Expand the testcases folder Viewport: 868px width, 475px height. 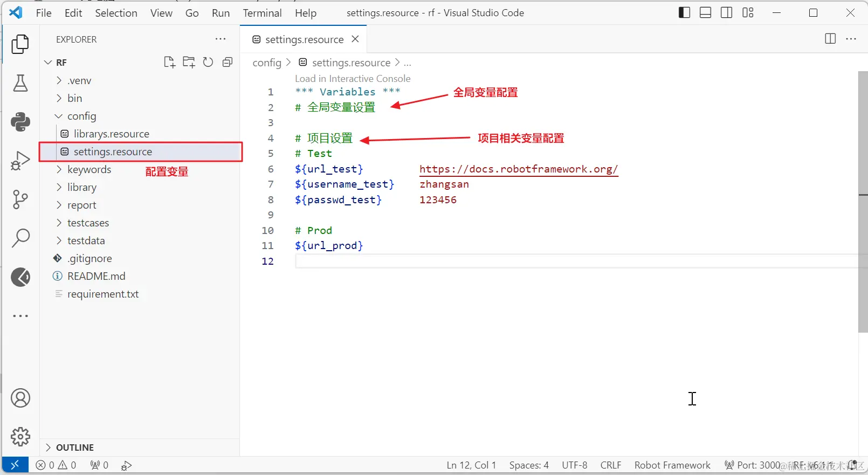point(140,223)
